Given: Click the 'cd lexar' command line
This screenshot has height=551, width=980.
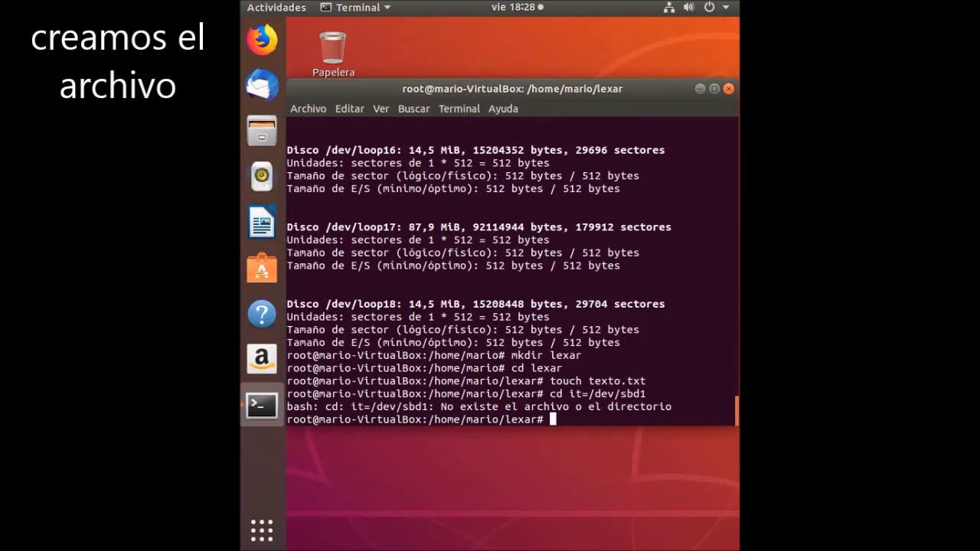Looking at the screenshot, I should tap(424, 368).
